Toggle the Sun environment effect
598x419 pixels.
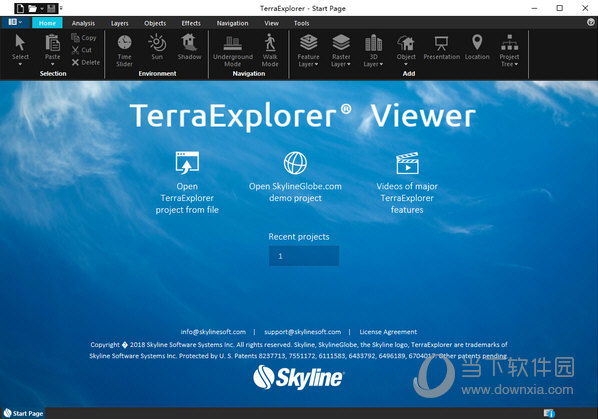(157, 47)
